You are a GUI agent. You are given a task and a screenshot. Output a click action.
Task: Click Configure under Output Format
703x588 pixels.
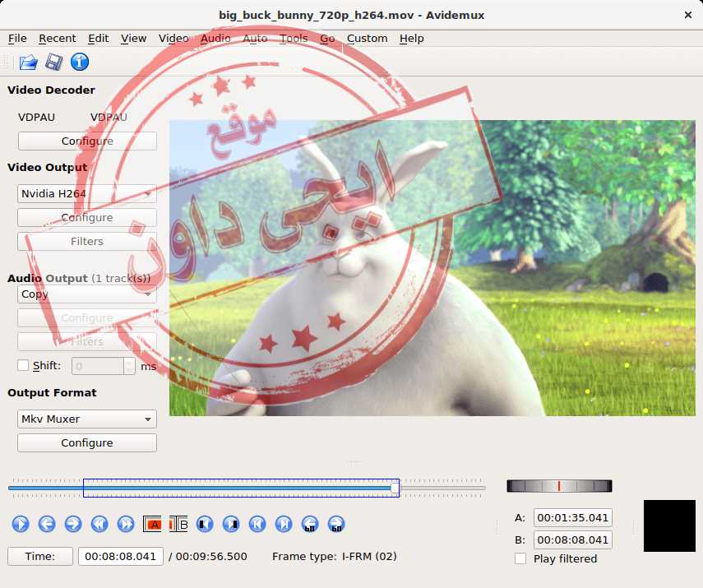[87, 442]
